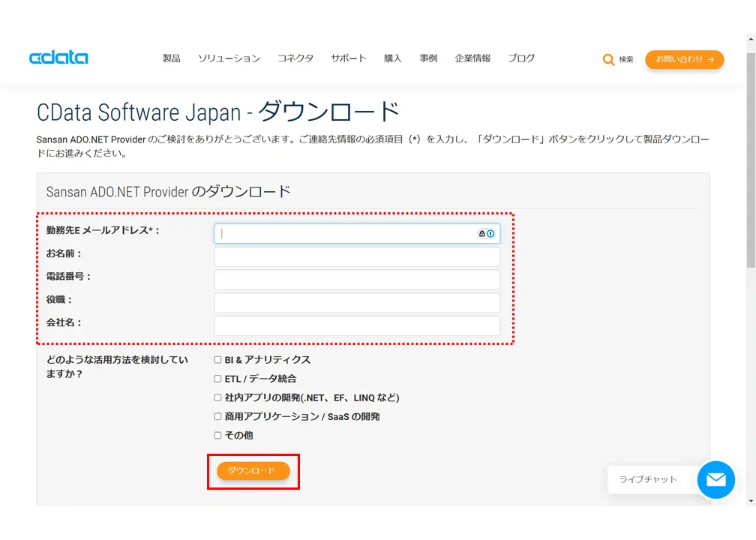This screenshot has width=756, height=540.
Task: Click the 会社名 input field
Action: point(357,326)
